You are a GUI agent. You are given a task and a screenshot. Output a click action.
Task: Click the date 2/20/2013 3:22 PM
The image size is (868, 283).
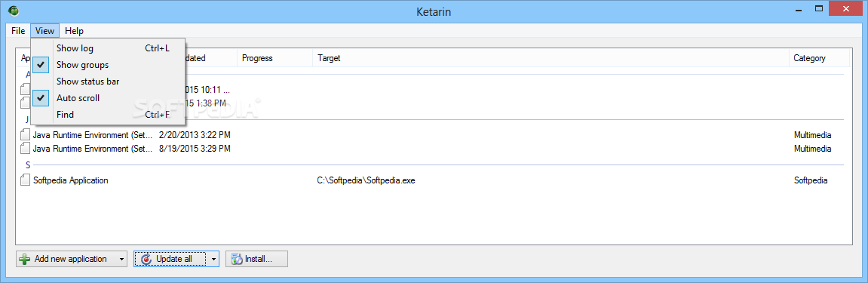pos(195,134)
